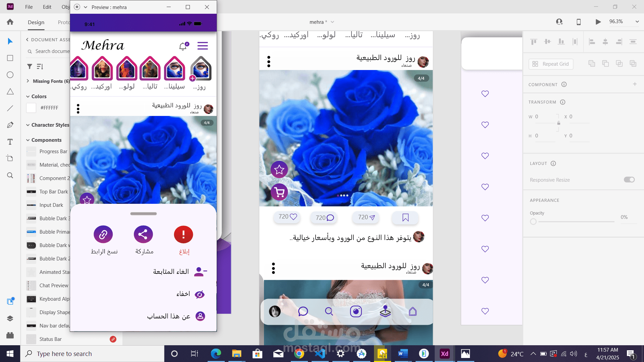Open the Preview window record options dropdown
This screenshot has width=644, height=362.
86,7
